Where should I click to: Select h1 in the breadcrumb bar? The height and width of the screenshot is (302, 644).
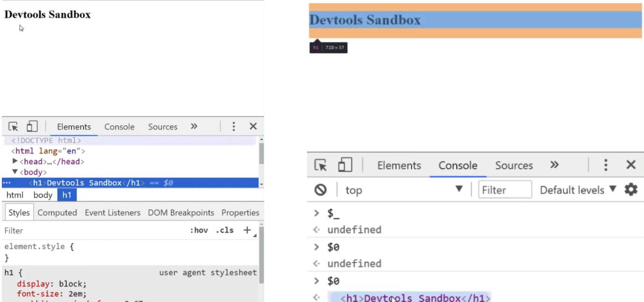point(67,195)
